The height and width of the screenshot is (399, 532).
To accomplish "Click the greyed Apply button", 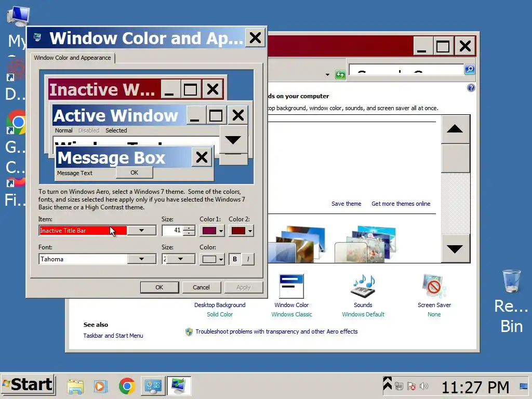I will click(243, 287).
